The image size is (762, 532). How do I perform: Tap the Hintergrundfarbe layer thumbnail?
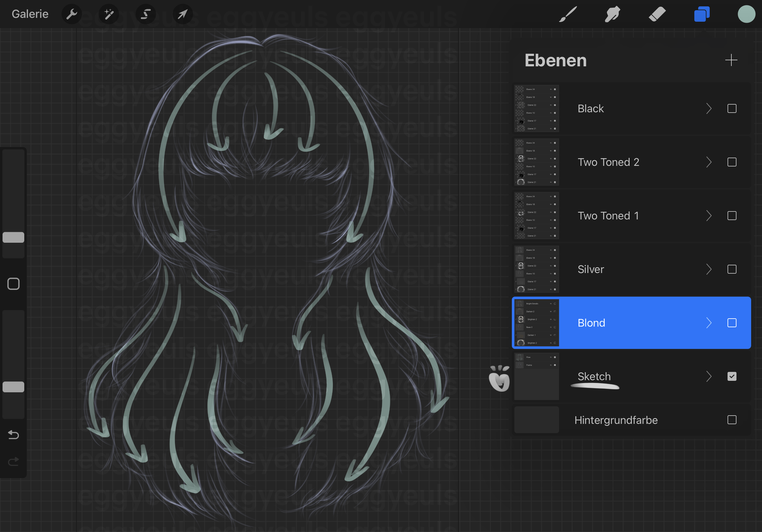click(537, 420)
